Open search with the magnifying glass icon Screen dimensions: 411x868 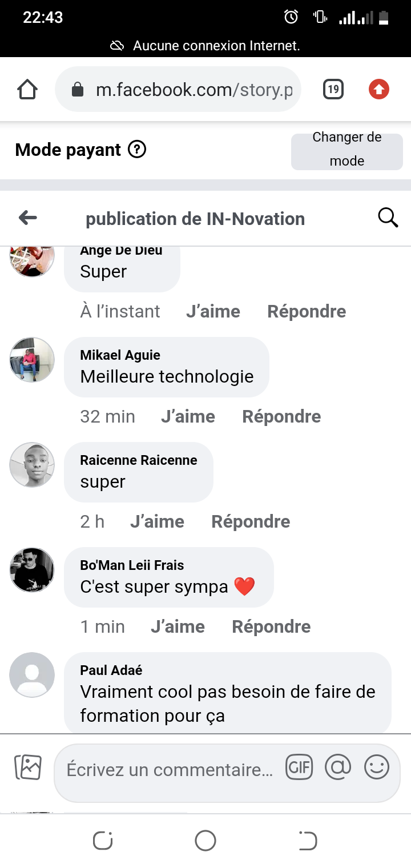pyautogui.click(x=388, y=218)
